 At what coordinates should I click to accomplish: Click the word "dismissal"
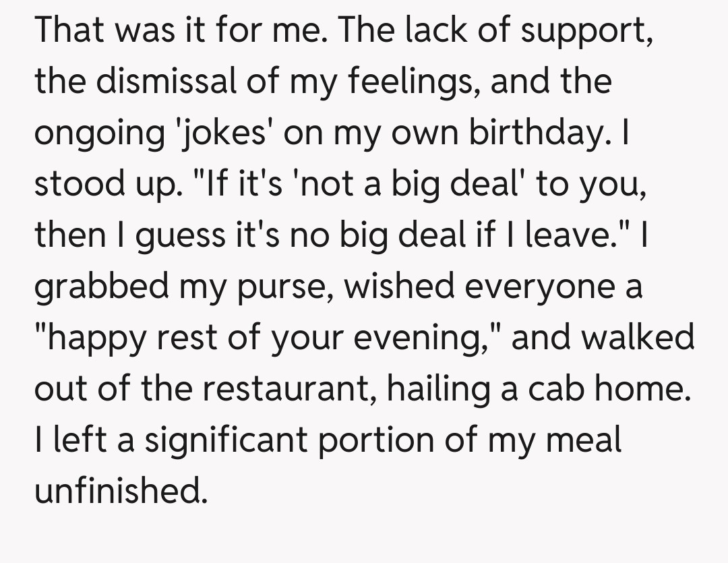162,82
